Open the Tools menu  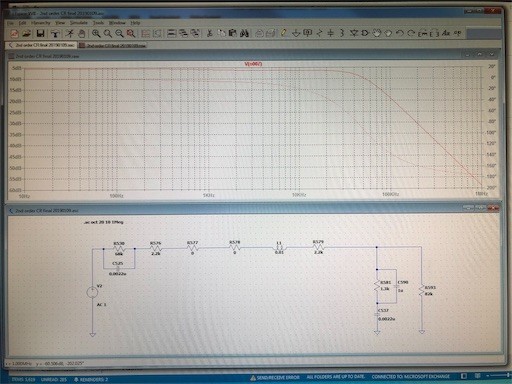click(98, 23)
